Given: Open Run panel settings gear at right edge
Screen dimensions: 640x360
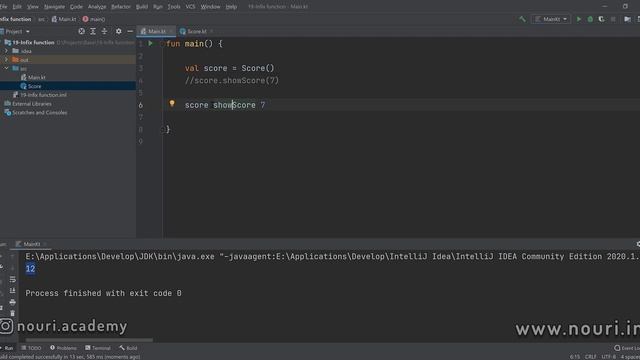Looking at the screenshot, I should click(x=638, y=244).
